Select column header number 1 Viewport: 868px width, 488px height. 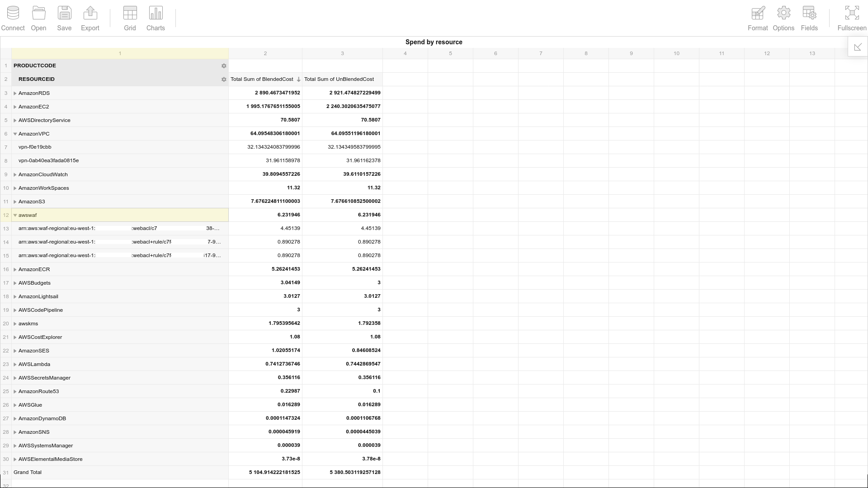(x=120, y=53)
